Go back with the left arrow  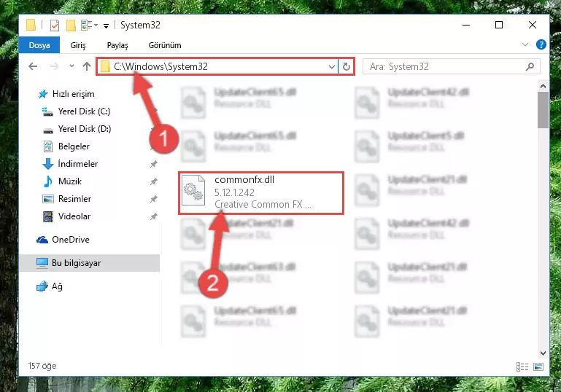point(33,66)
